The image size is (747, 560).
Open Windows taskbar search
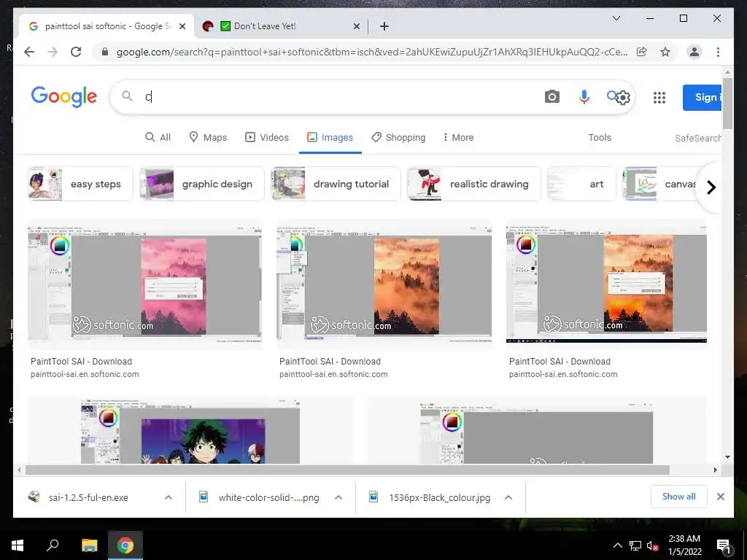pyautogui.click(x=53, y=545)
